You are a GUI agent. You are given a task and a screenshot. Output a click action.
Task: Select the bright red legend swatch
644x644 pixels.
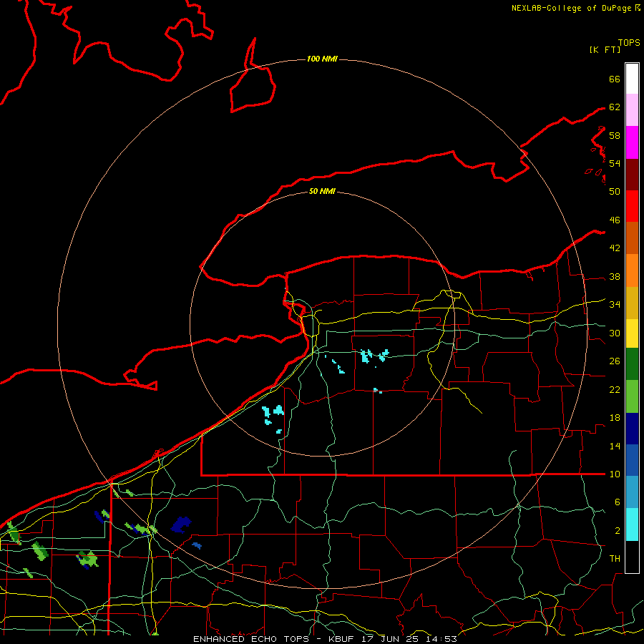(632, 206)
